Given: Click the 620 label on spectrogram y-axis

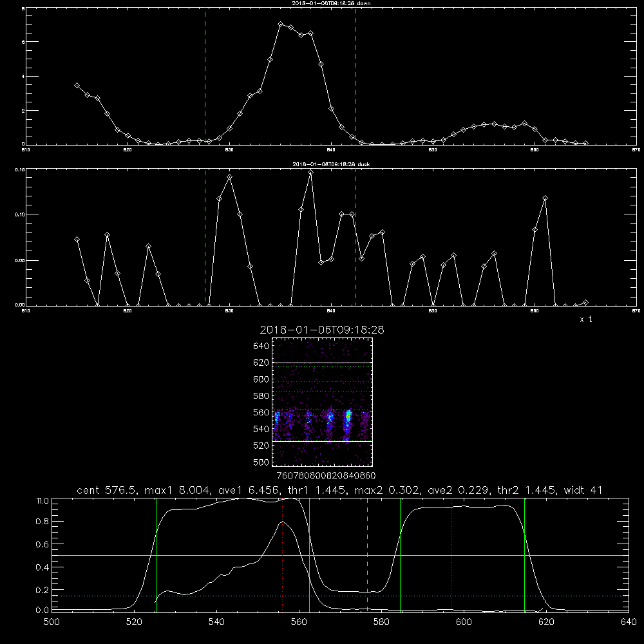Looking at the screenshot, I should (x=261, y=363).
